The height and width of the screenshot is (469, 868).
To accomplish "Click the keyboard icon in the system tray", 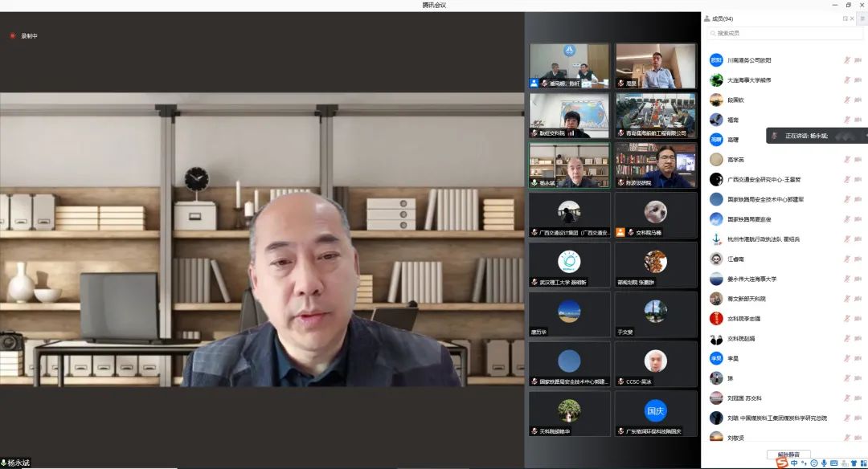I will tap(833, 463).
